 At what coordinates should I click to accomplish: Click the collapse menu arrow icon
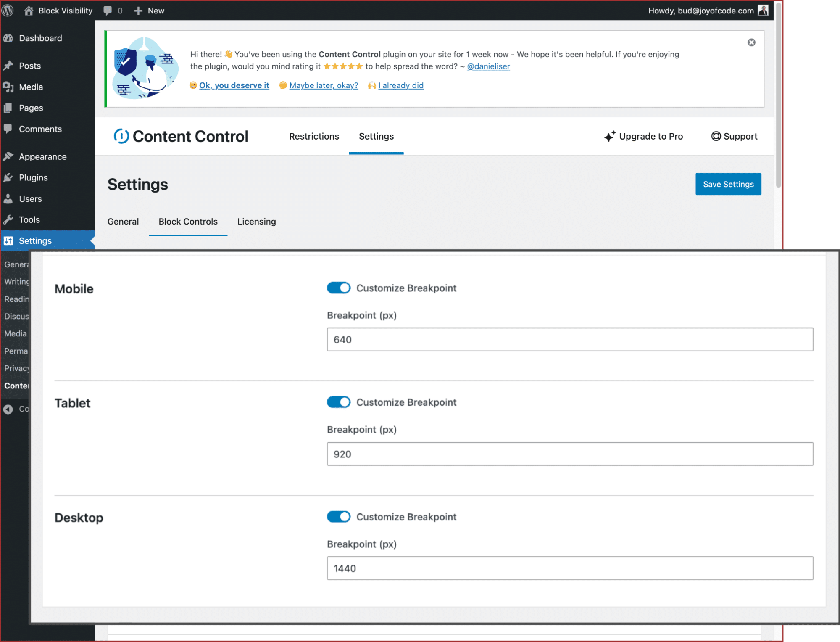coord(8,409)
